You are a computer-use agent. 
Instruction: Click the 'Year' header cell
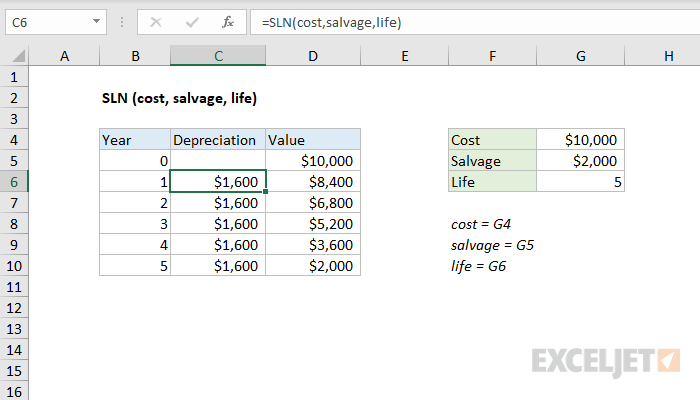point(135,140)
